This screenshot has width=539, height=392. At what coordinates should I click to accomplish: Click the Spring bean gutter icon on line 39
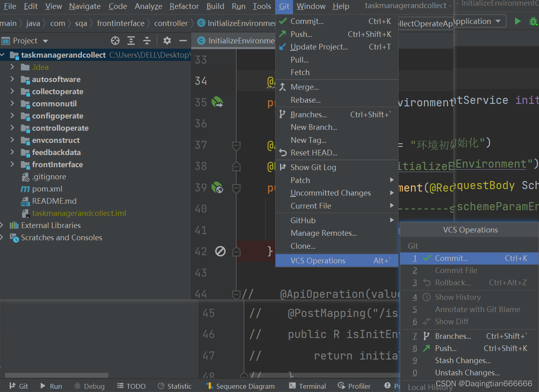click(x=217, y=188)
